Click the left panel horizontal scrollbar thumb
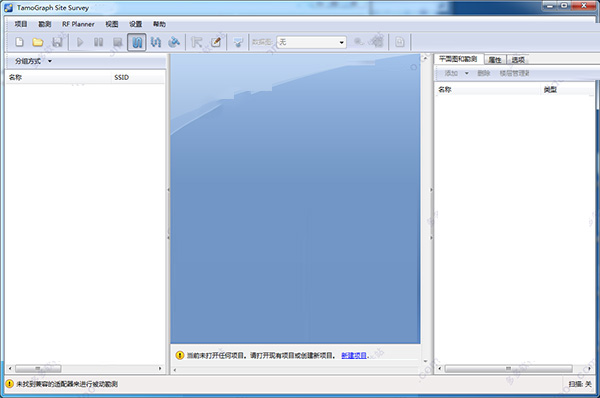Screen dimensions: 600x398 tap(38, 369)
